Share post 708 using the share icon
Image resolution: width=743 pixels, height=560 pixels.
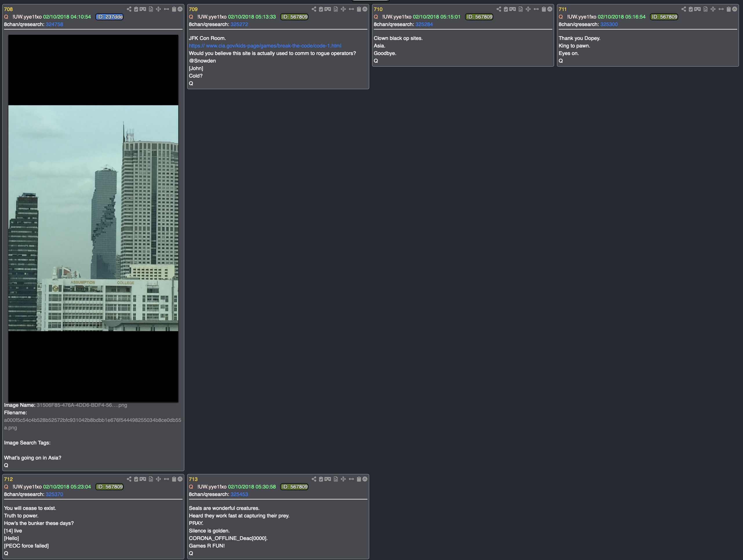[x=129, y=9]
